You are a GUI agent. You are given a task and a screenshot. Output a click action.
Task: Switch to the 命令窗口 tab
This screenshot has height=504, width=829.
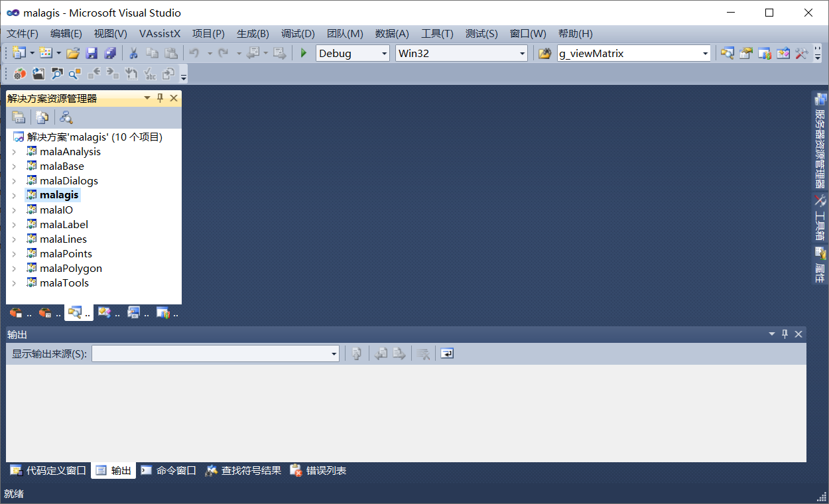(168, 470)
